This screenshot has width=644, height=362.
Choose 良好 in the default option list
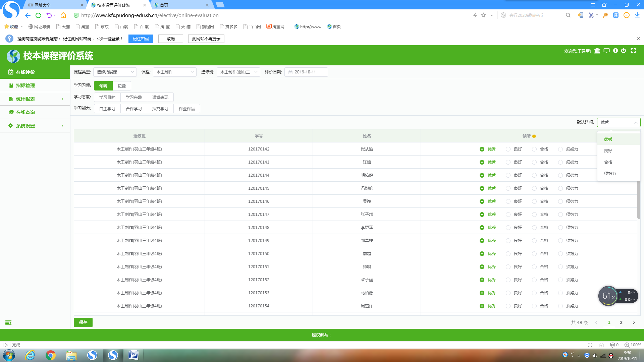[x=608, y=151]
